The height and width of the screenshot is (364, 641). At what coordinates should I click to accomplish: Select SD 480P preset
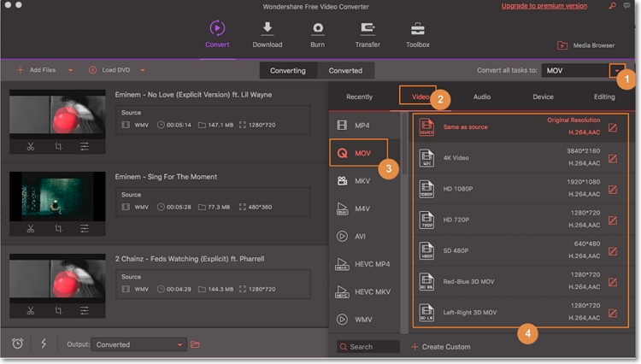[520, 250]
